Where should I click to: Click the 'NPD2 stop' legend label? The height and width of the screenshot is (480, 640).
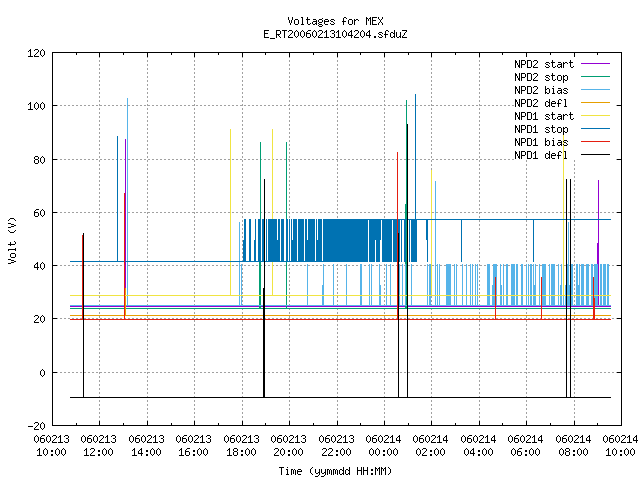point(541,77)
